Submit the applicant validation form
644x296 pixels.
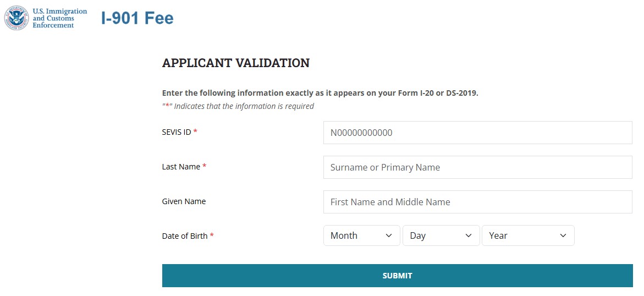(397, 276)
